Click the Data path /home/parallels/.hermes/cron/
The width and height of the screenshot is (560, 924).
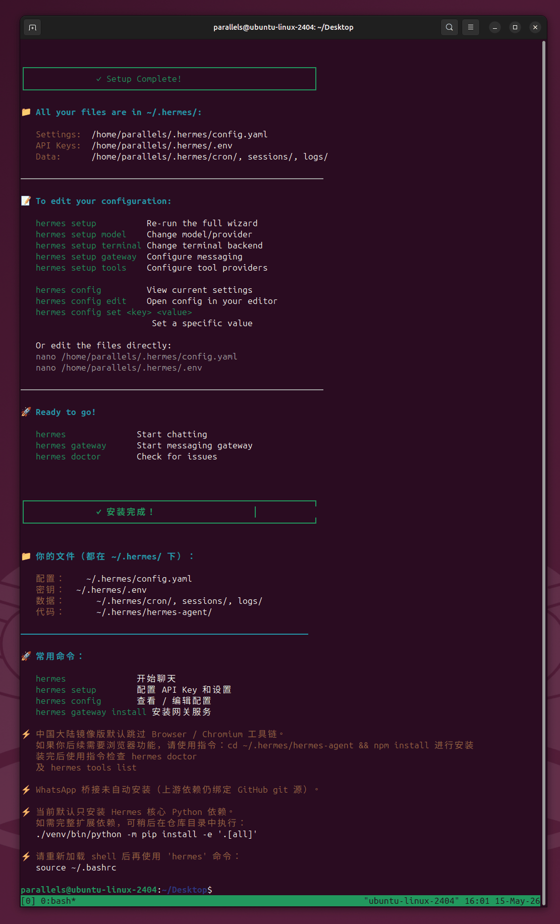pyautogui.click(x=164, y=157)
